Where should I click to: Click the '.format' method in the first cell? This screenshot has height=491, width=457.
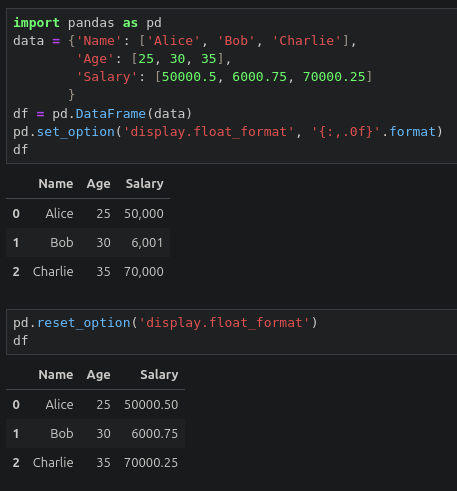click(x=409, y=132)
